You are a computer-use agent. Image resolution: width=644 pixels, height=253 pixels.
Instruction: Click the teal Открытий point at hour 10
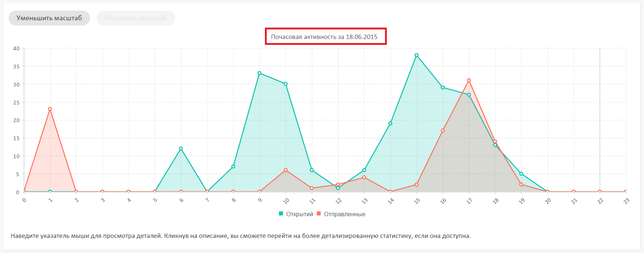pos(286,84)
